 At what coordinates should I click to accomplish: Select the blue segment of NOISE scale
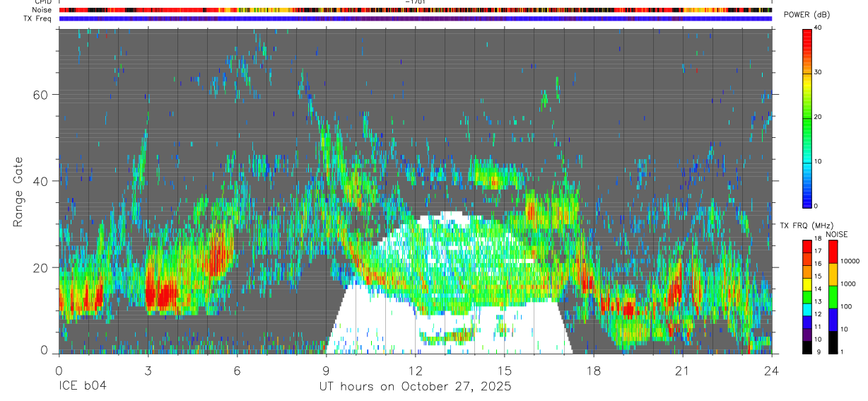pyautogui.click(x=833, y=319)
